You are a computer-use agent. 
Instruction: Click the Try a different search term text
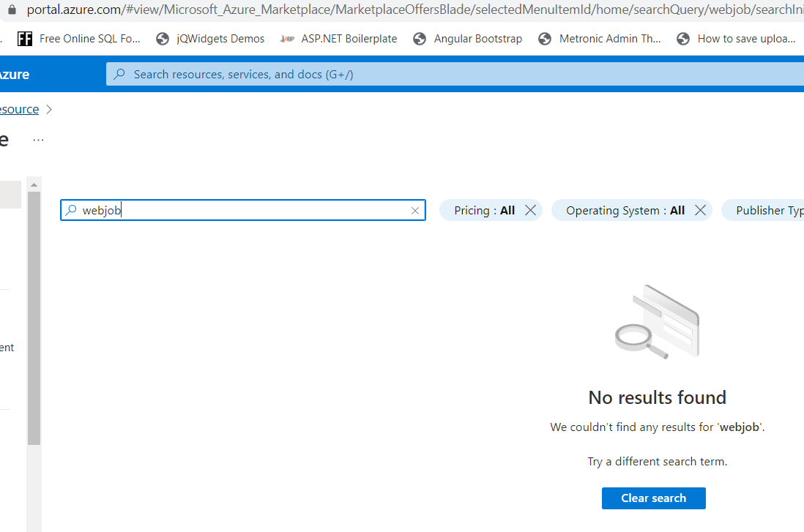658,461
